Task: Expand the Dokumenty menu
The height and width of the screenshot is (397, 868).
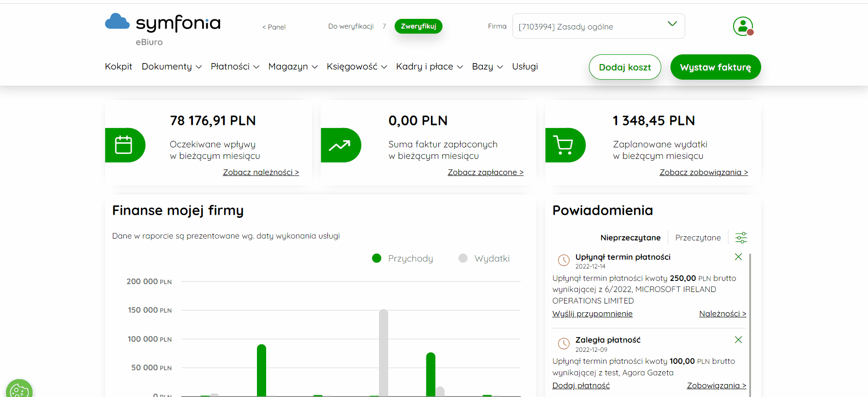Action: click(172, 67)
